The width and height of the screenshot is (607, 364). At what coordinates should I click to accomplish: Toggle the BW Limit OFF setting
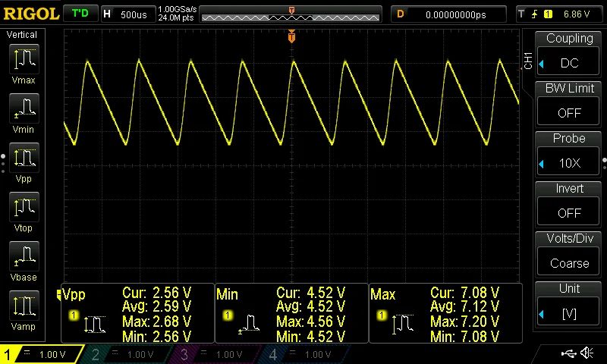[x=568, y=111]
